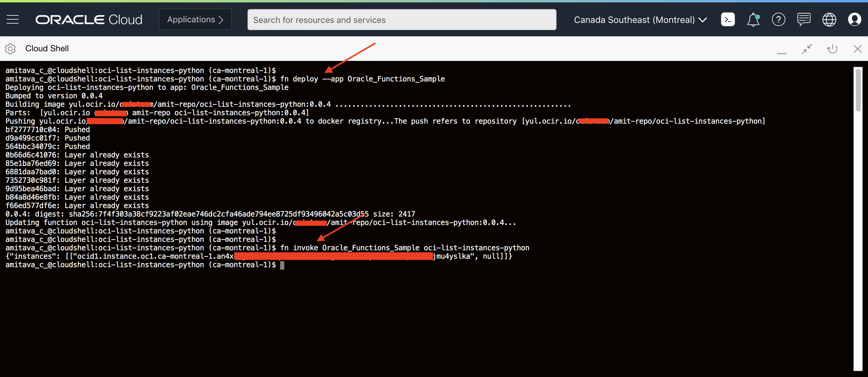Open the Help question mark menu
868x377 pixels.
point(778,20)
